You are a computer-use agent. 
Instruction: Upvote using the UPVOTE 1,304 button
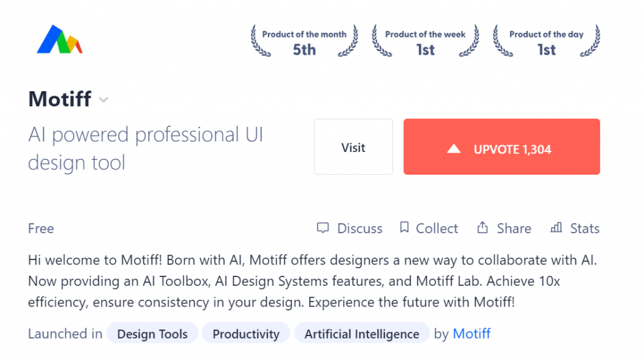501,147
